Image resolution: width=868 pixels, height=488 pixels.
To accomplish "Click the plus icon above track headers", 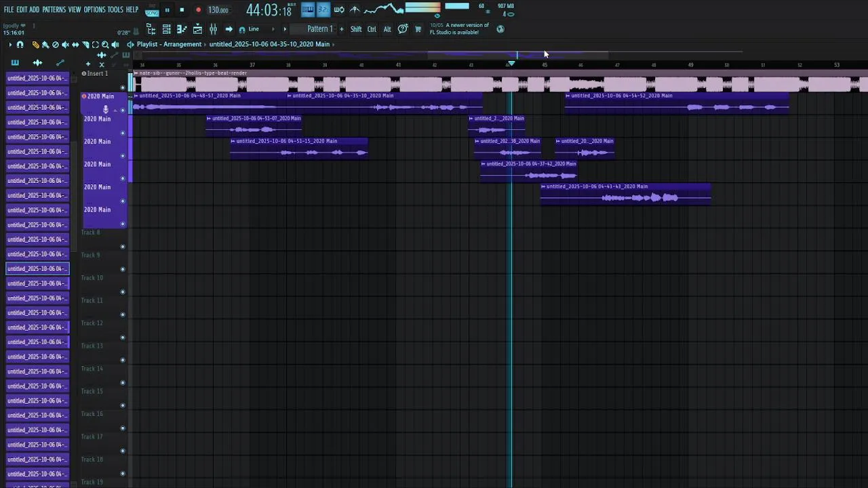I will [x=88, y=64].
